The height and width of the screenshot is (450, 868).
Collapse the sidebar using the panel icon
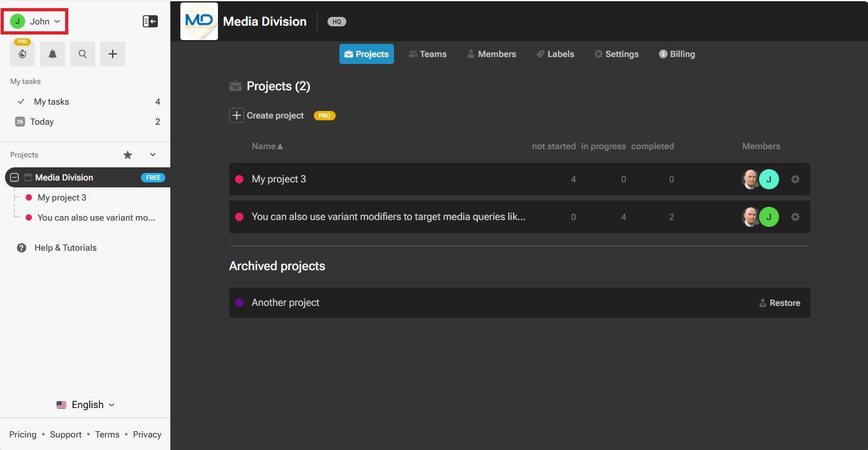click(150, 21)
